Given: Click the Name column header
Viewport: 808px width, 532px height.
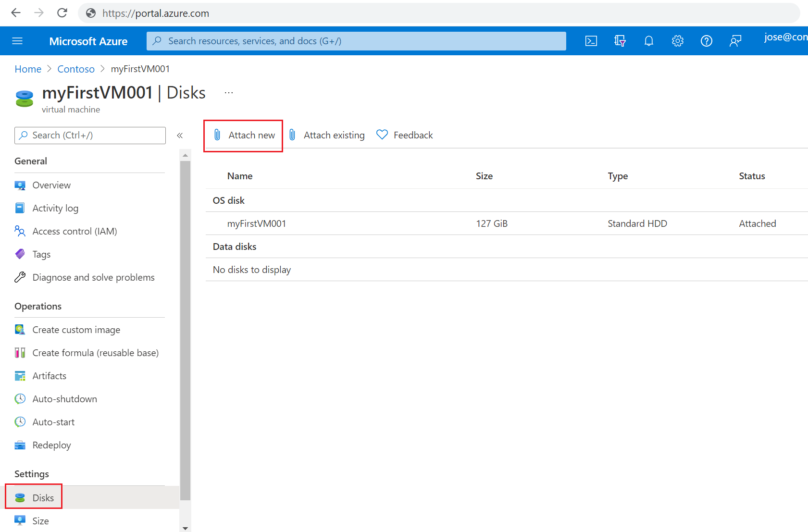Looking at the screenshot, I should [240, 176].
